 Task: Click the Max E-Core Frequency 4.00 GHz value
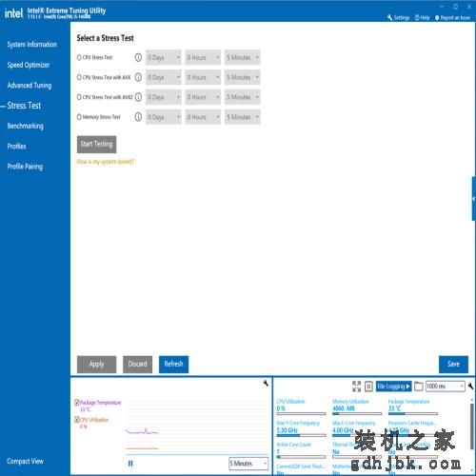click(343, 430)
